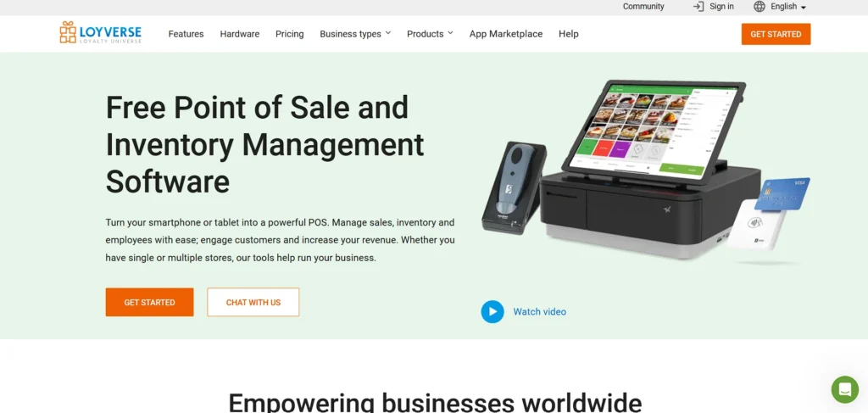Play the Watch video circle button
Viewport: 868px width, 413px height.
(492, 312)
